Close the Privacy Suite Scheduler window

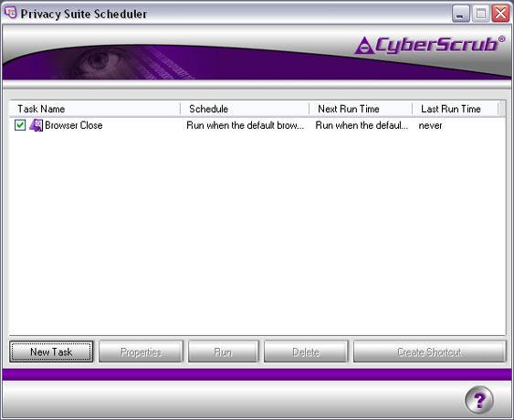pos(500,14)
